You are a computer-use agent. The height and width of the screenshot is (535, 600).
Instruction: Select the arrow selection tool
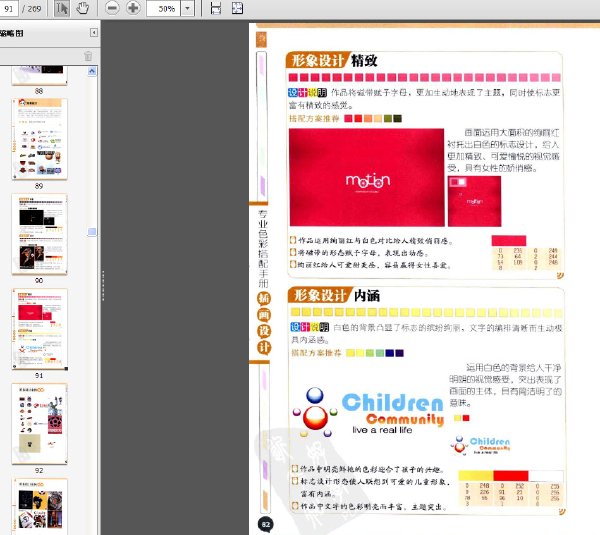(62, 8)
